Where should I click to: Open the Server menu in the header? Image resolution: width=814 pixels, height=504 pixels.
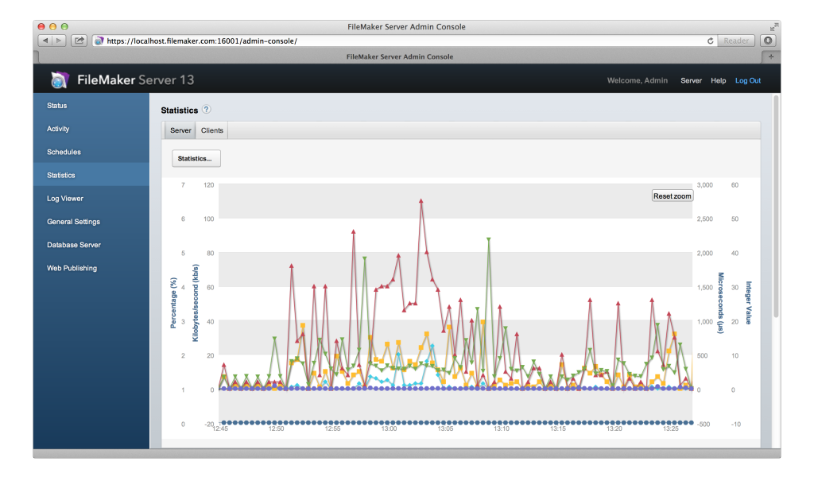(x=691, y=81)
